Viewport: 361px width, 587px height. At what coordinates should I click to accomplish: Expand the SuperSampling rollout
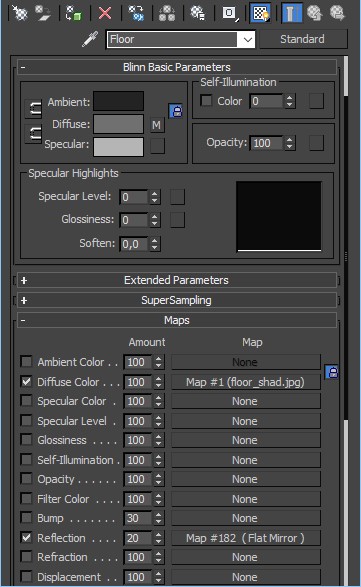point(177,300)
